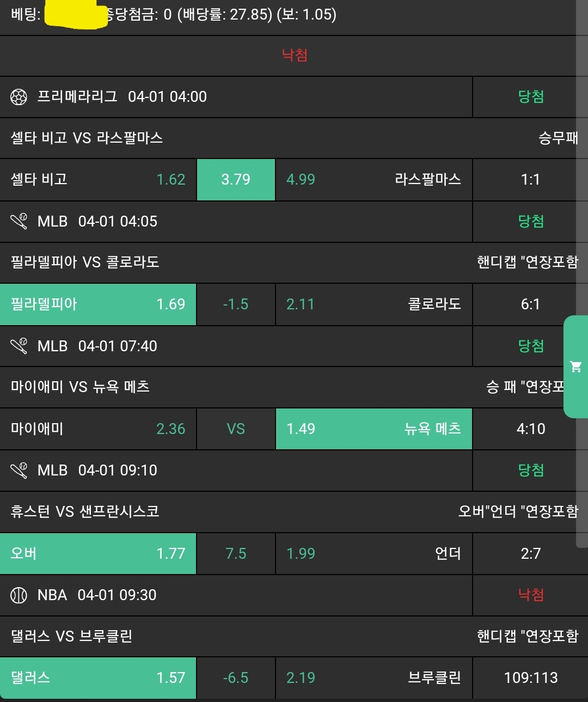Toggle the highlighted 3.79 draw odds
Screen dimensions: 588x702
click(236, 180)
